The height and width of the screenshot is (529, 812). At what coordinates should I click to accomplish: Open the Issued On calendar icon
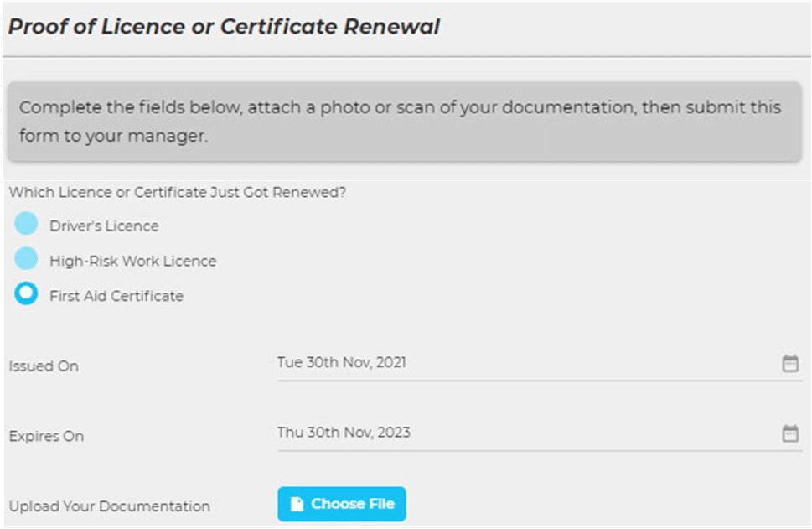(x=789, y=364)
